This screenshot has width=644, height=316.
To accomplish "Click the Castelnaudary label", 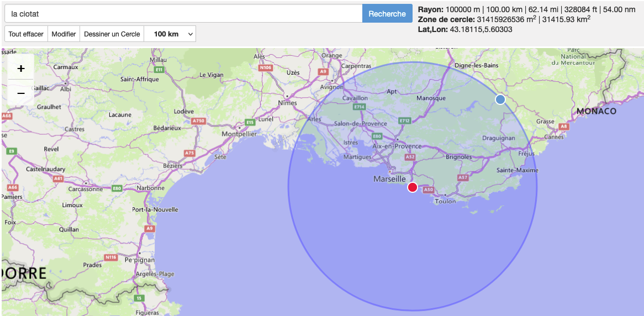I will pos(45,169).
